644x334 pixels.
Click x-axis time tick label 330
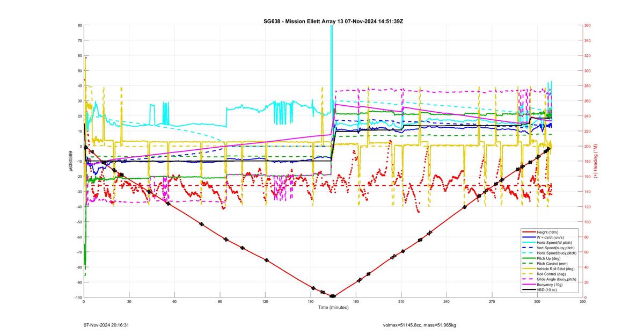point(583,302)
